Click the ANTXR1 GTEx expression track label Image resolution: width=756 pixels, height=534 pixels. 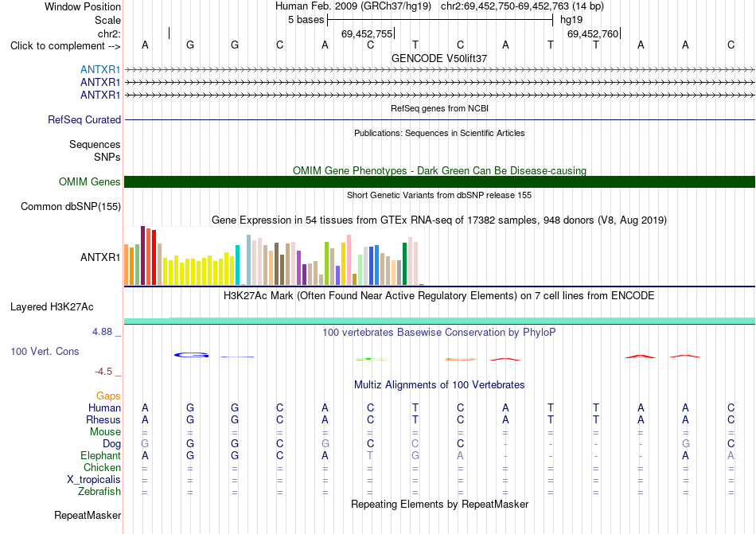pyautogui.click(x=100, y=257)
